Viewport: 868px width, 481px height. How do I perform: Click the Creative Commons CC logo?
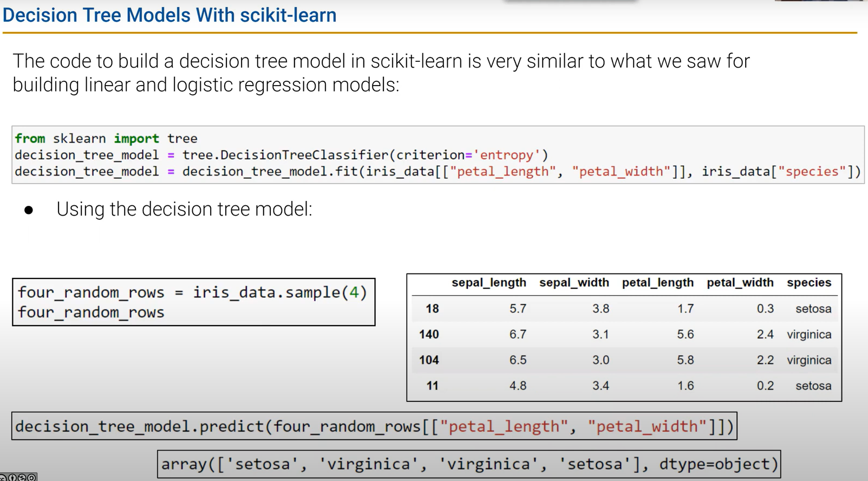pos(3,478)
